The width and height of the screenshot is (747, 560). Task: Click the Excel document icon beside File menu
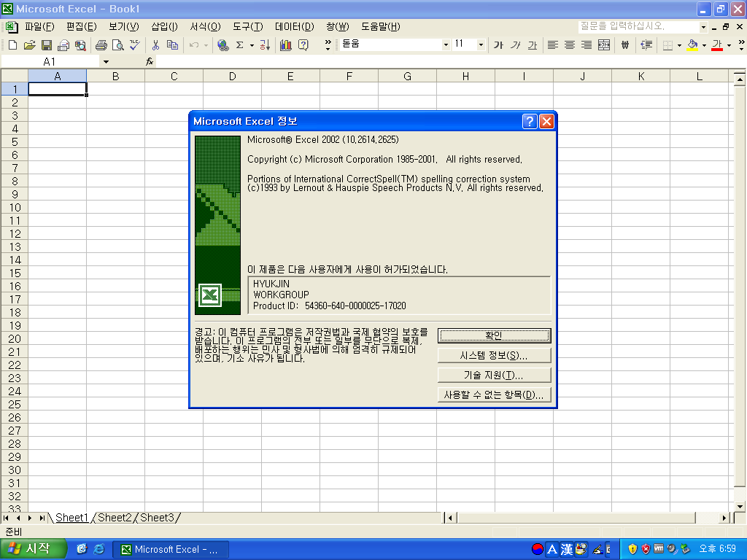tap(11, 27)
